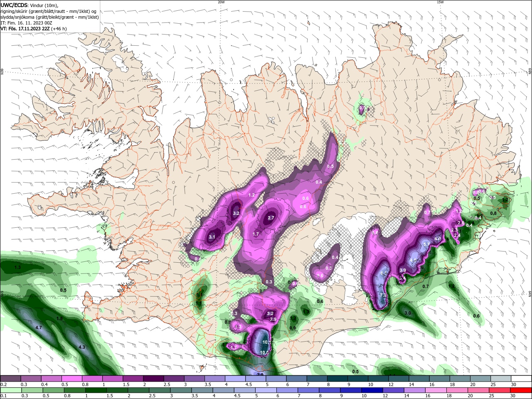Click the 2.7 snowfall value on the map

[271, 218]
